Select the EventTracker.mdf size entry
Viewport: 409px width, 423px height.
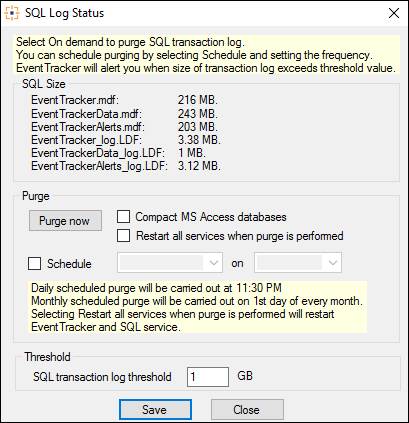198,100
